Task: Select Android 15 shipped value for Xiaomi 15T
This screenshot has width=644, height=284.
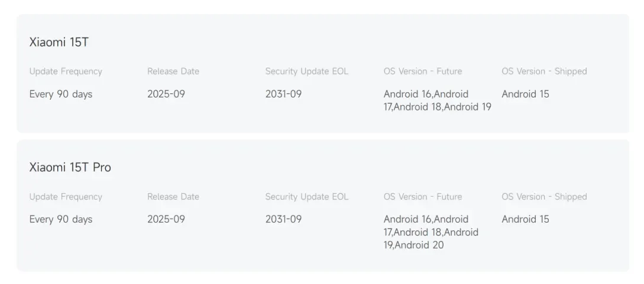Action: pyautogui.click(x=525, y=94)
